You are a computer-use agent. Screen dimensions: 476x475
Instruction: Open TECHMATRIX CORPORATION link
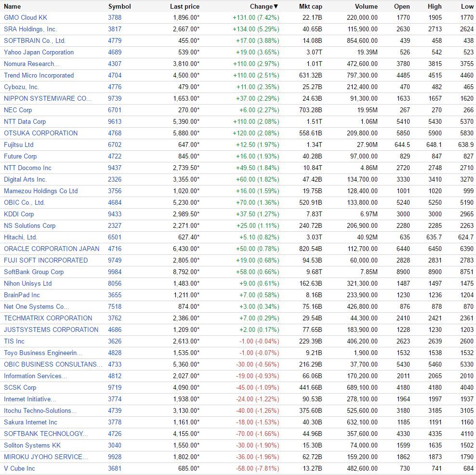tap(48, 318)
